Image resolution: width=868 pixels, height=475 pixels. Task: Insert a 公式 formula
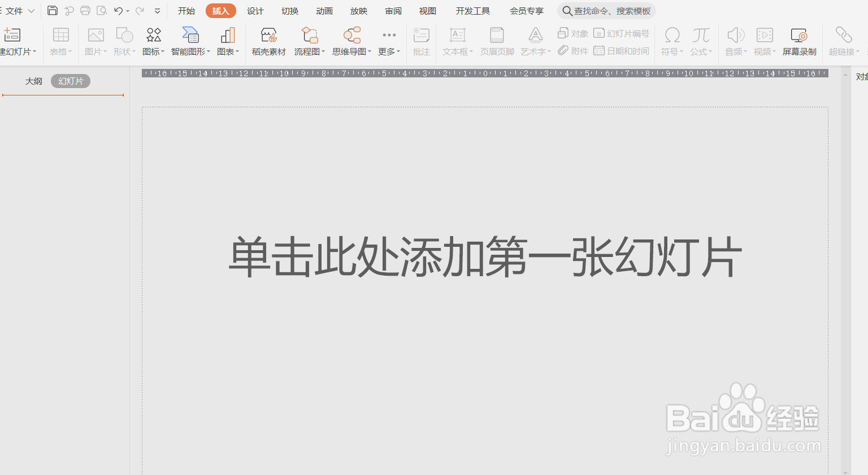[x=701, y=42]
